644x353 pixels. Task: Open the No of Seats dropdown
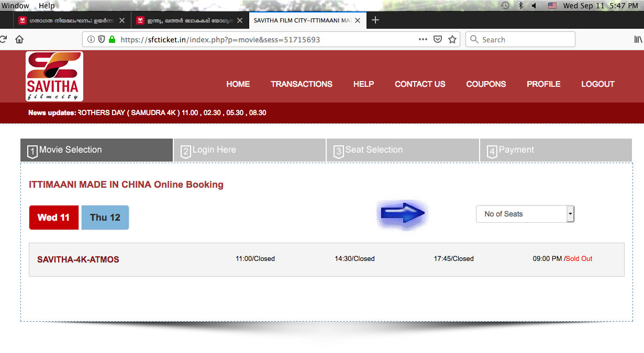[x=525, y=214]
